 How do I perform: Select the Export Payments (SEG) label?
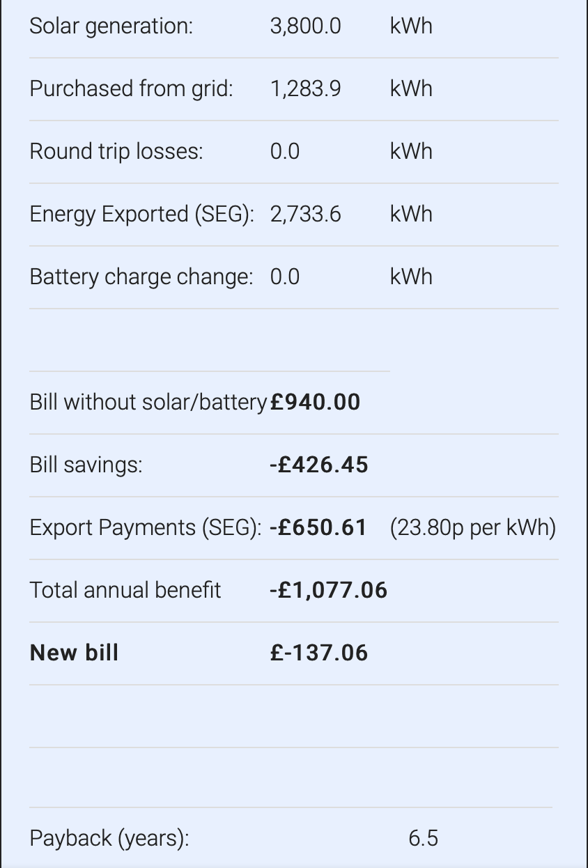146,528
